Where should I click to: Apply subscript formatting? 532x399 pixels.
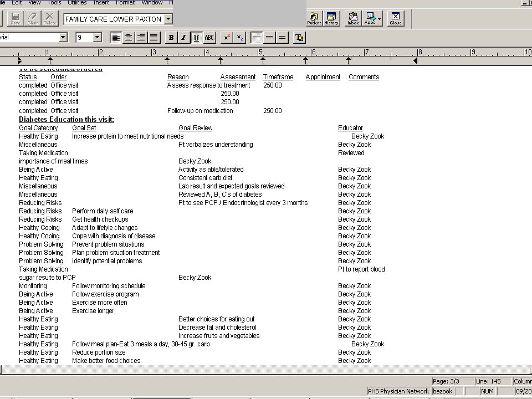pyautogui.click(x=239, y=37)
